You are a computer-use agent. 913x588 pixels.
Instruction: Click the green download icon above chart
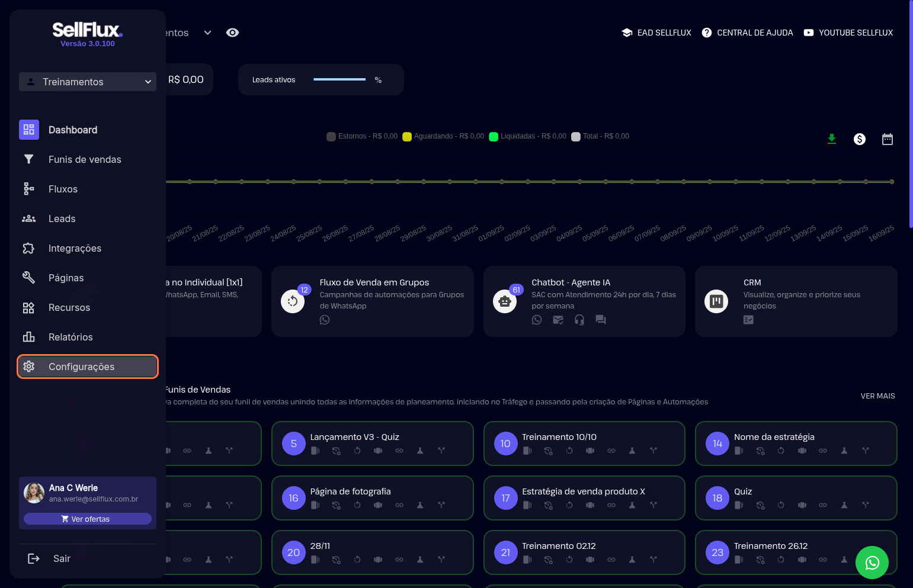point(831,139)
